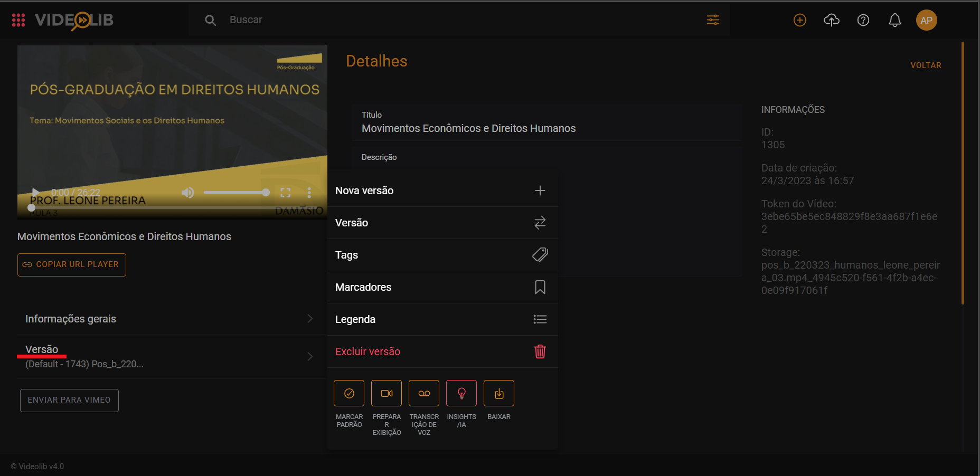Play the video
This screenshot has width=980, height=476.
36,193
